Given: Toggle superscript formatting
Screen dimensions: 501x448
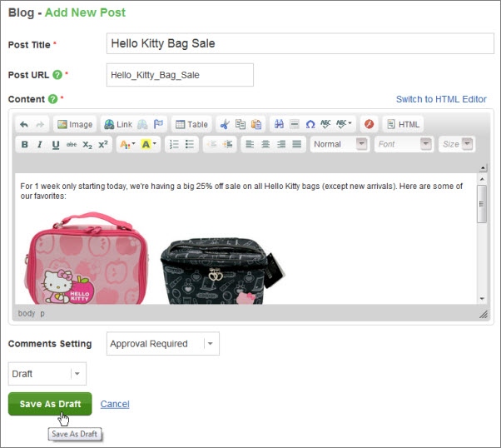Looking at the screenshot, I should [x=103, y=145].
